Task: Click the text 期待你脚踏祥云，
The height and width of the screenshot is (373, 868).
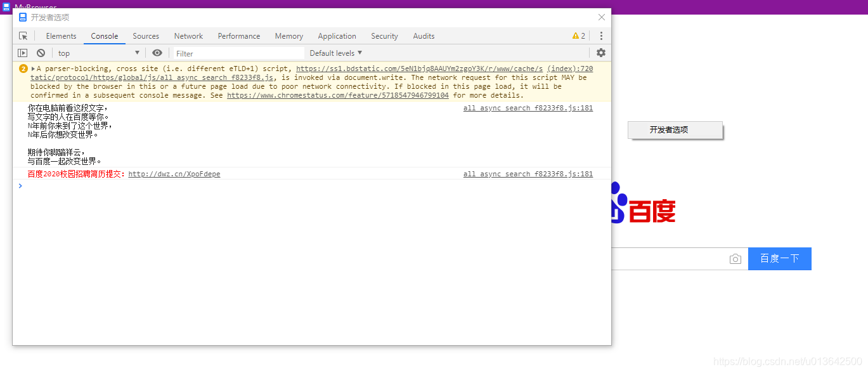Action: [56, 152]
